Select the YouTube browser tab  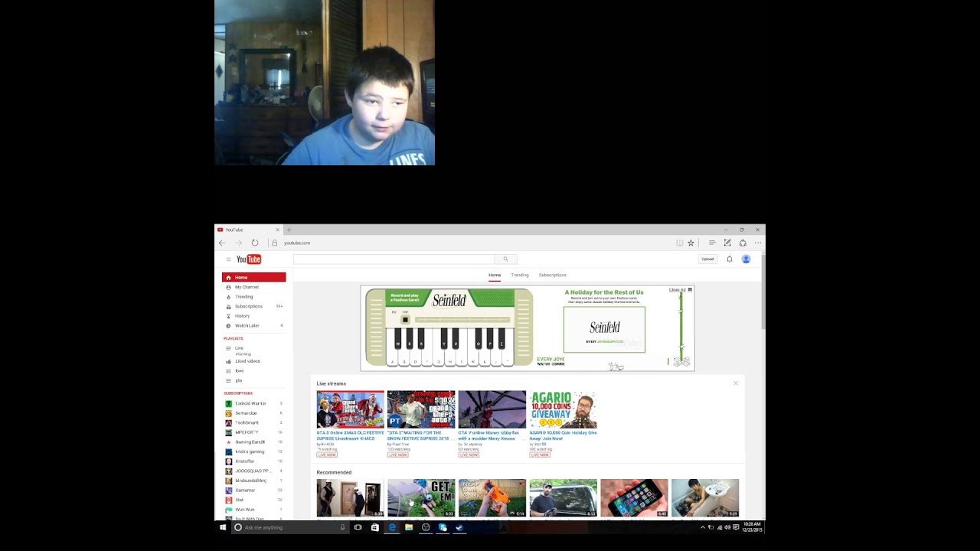point(249,230)
